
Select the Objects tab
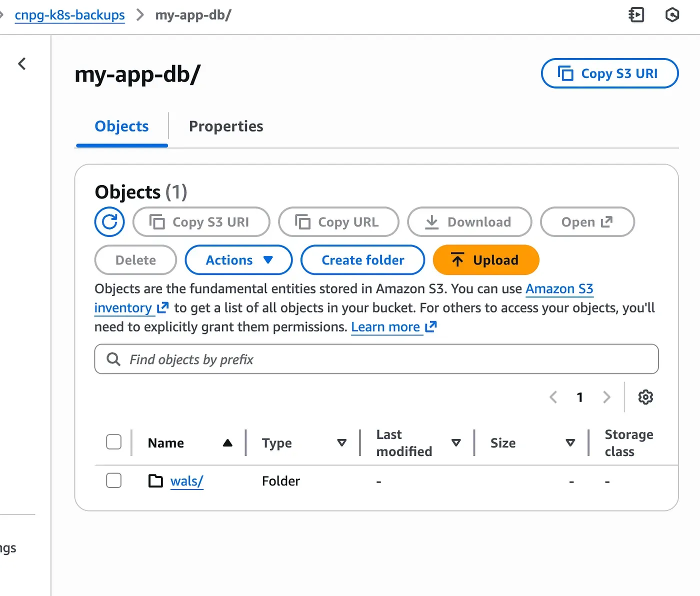[x=121, y=126]
